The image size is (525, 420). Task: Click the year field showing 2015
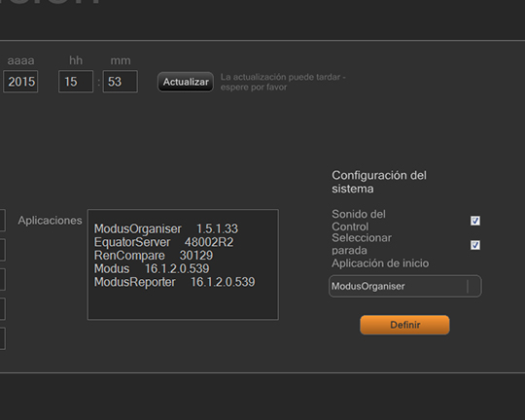coord(20,82)
